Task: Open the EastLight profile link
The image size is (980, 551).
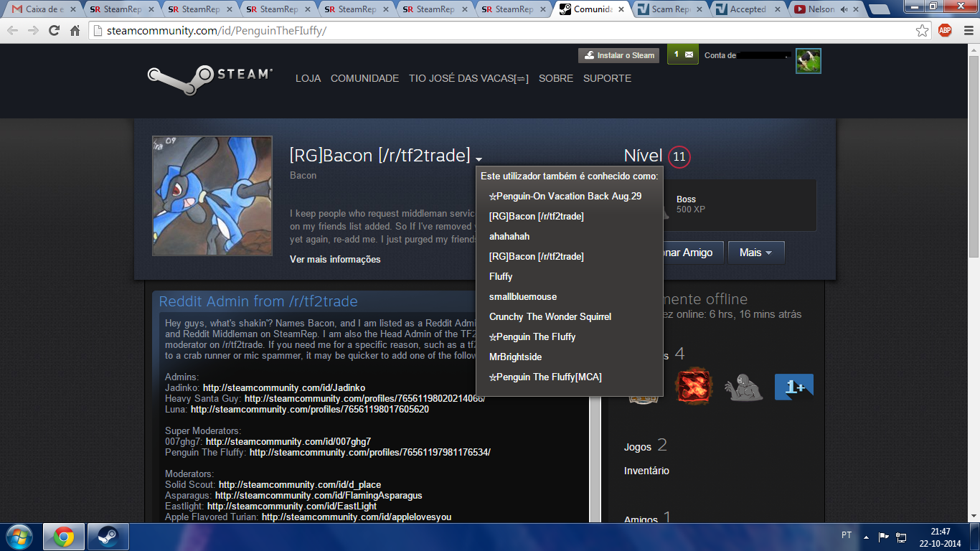Action: pyautogui.click(x=292, y=506)
